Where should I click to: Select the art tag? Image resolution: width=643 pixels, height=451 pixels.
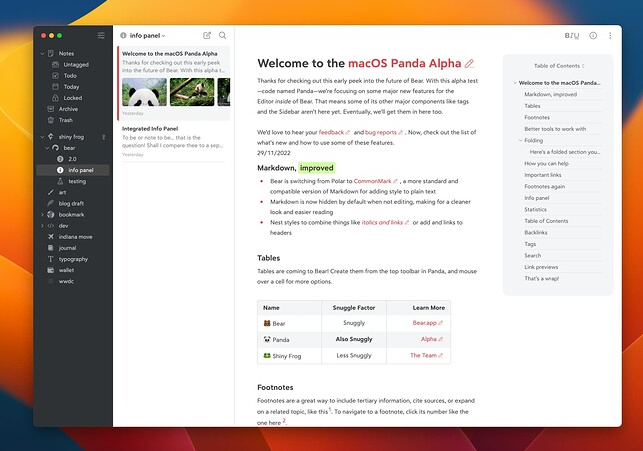pyautogui.click(x=62, y=192)
